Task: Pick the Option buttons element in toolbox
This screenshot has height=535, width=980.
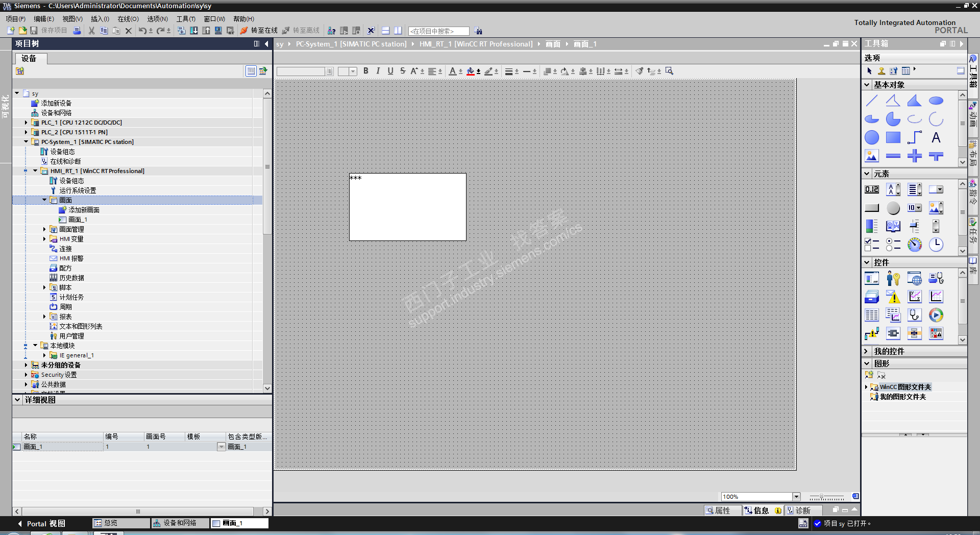Action: point(893,245)
